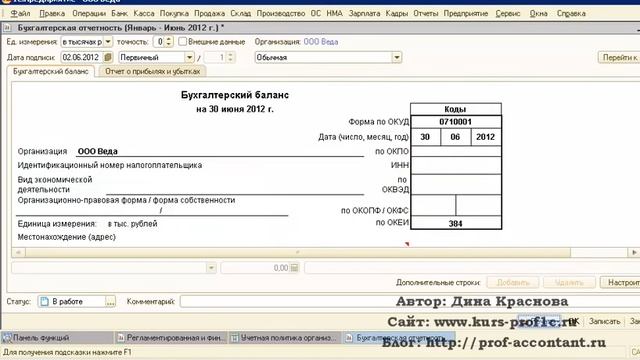Click the Перейти к button

pos(619,57)
